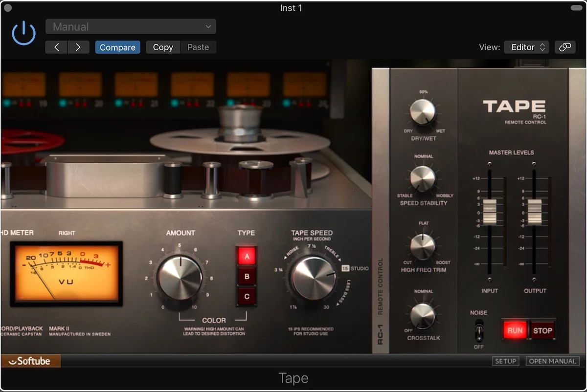Click the Inst 1 window title
This screenshot has width=587, height=392.
[291, 8]
